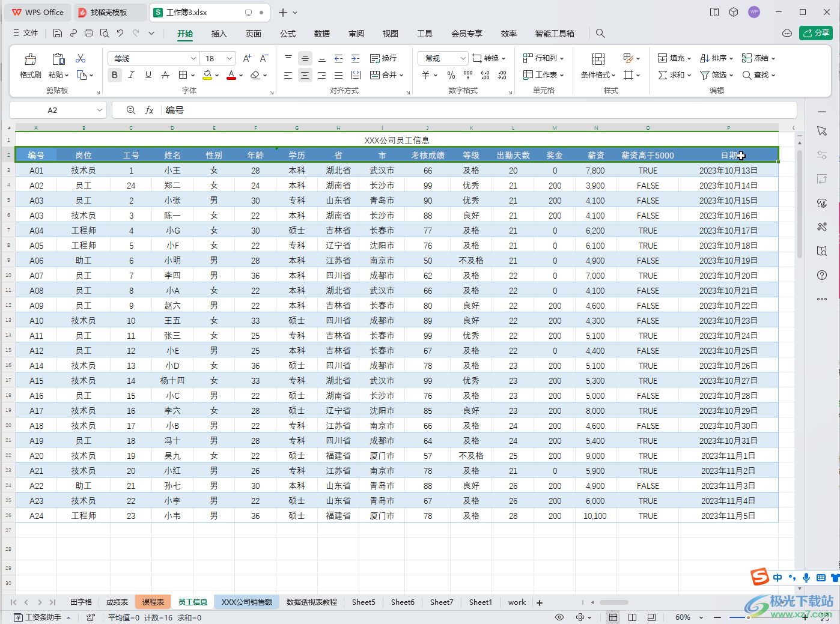Click the Justify alignment icon

pyautogui.click(x=338, y=75)
